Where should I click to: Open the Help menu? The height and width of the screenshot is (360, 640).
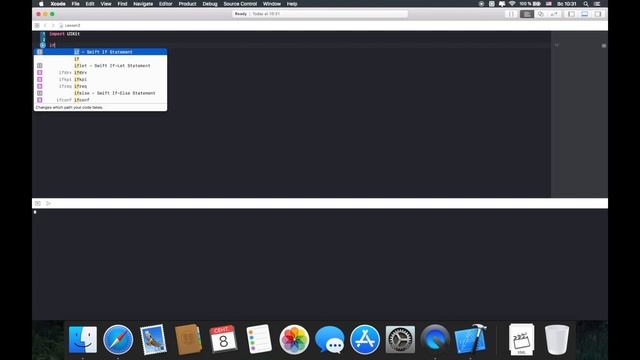coord(292,4)
